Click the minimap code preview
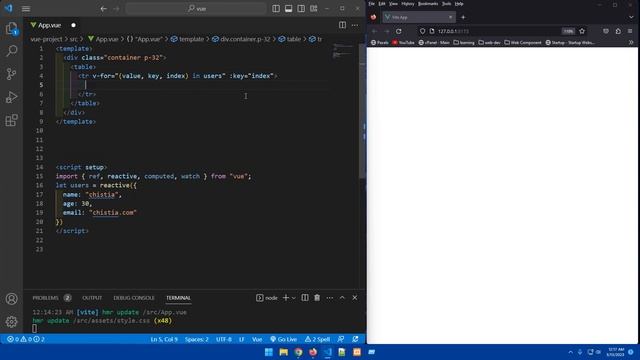Screen dimensions: 640x360 click(343, 51)
